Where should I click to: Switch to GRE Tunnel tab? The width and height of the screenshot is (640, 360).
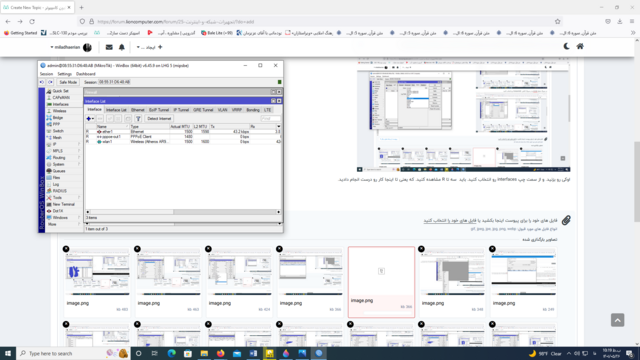pyautogui.click(x=203, y=110)
